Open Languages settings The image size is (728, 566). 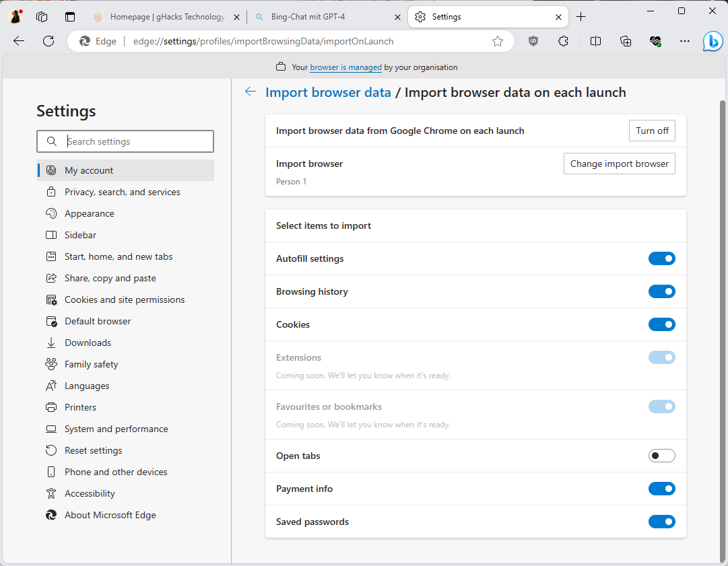(x=125, y=386)
